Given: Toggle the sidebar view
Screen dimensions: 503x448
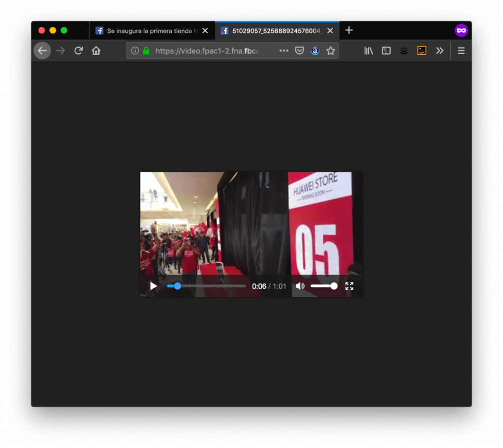Looking at the screenshot, I should click(x=386, y=51).
